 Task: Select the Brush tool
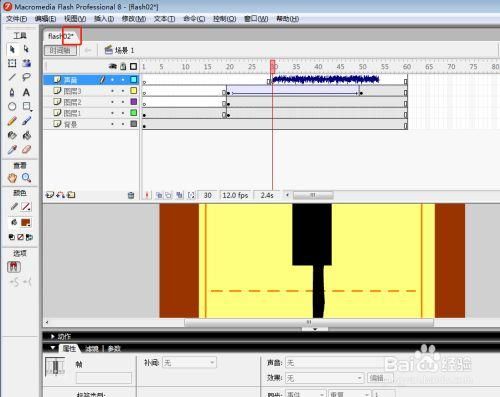point(26,121)
